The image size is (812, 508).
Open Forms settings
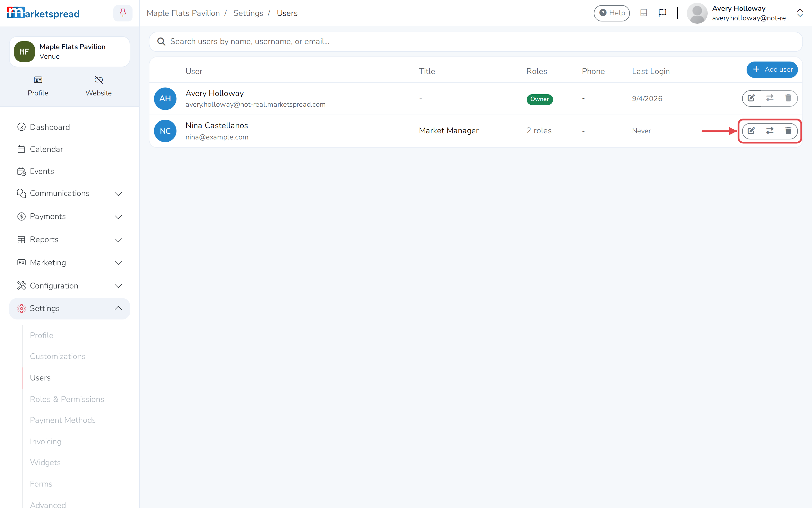[x=41, y=484]
